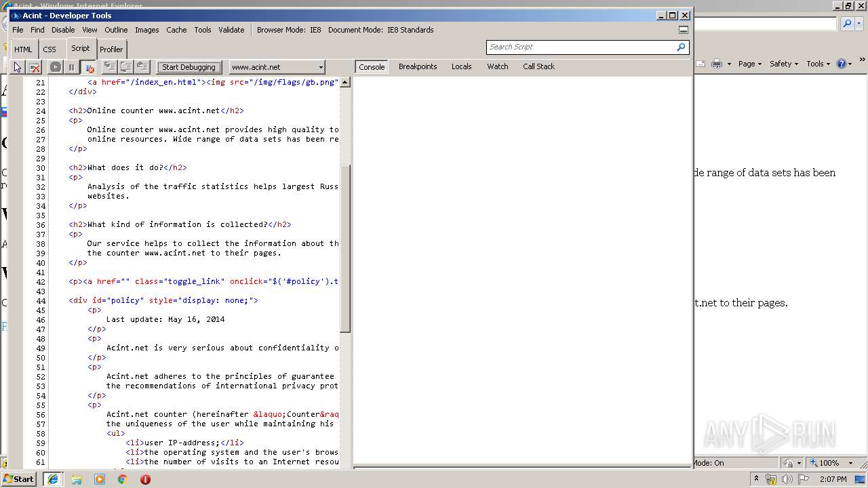Click the Clear Browser Cache icon
The height and width of the screenshot is (488, 868).
tap(35, 67)
